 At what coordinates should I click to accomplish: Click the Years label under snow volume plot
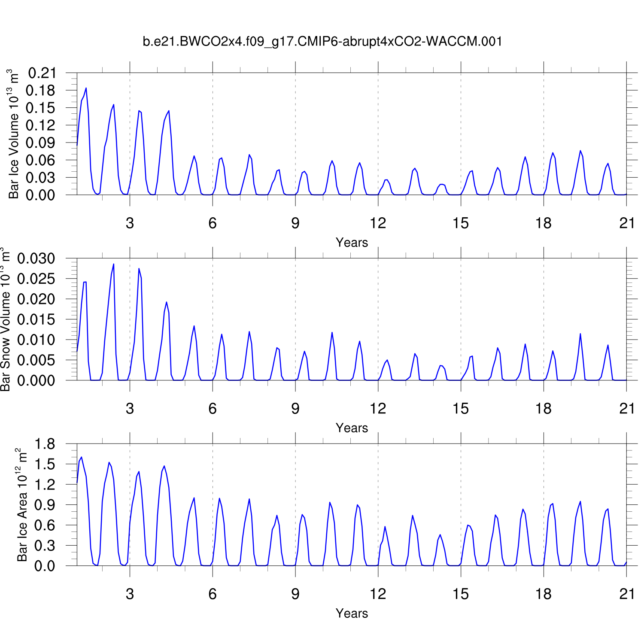pyautogui.click(x=352, y=428)
